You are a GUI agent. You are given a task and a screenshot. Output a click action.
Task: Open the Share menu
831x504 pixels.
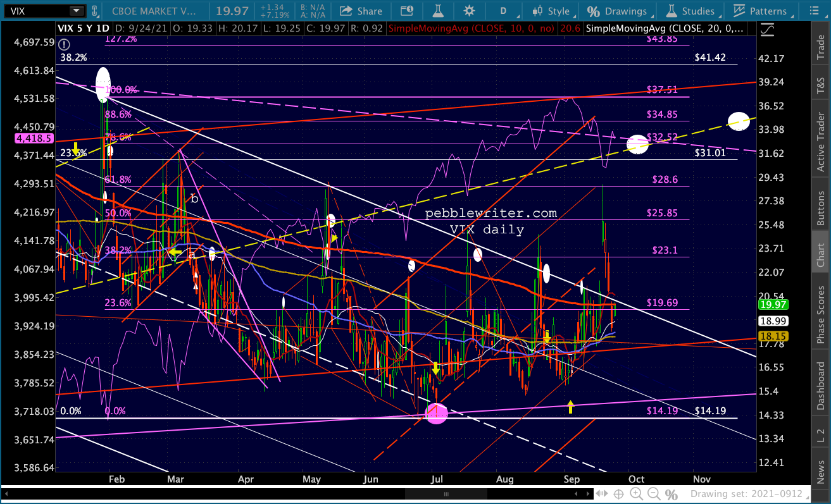coord(361,11)
